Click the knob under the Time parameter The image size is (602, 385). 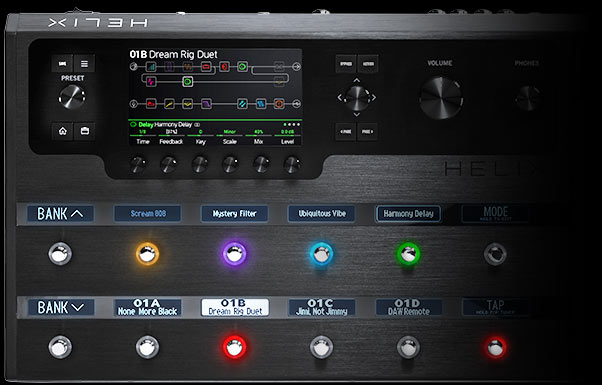[138, 164]
